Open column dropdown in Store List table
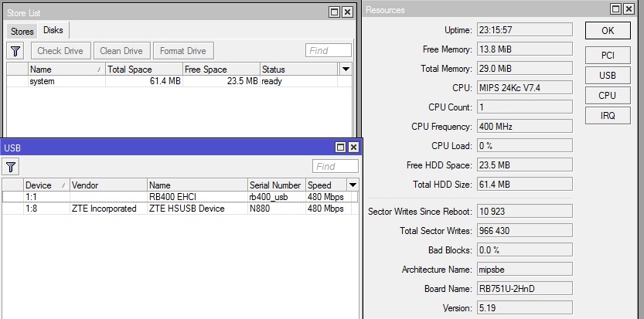This screenshot has width=644, height=319. click(346, 69)
